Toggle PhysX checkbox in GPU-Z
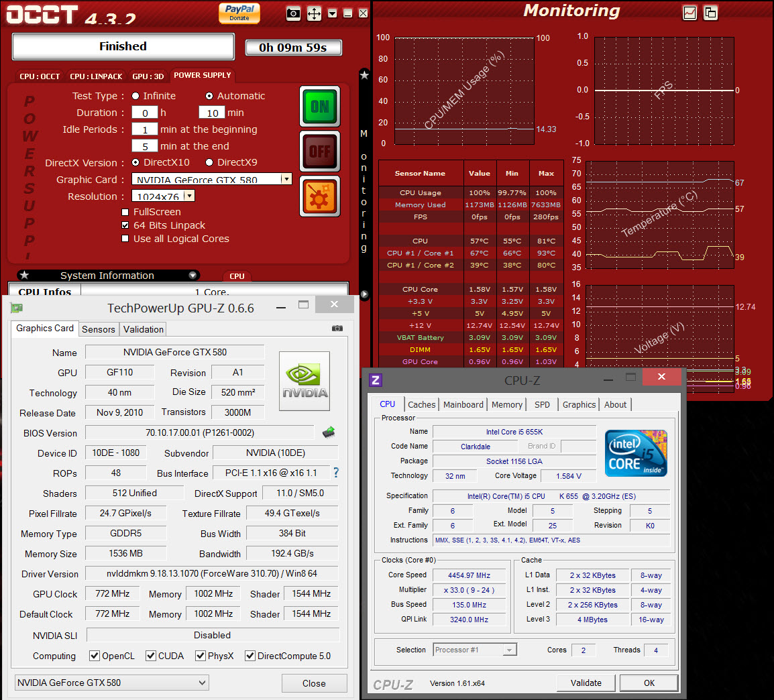The height and width of the screenshot is (700, 774). 201,656
